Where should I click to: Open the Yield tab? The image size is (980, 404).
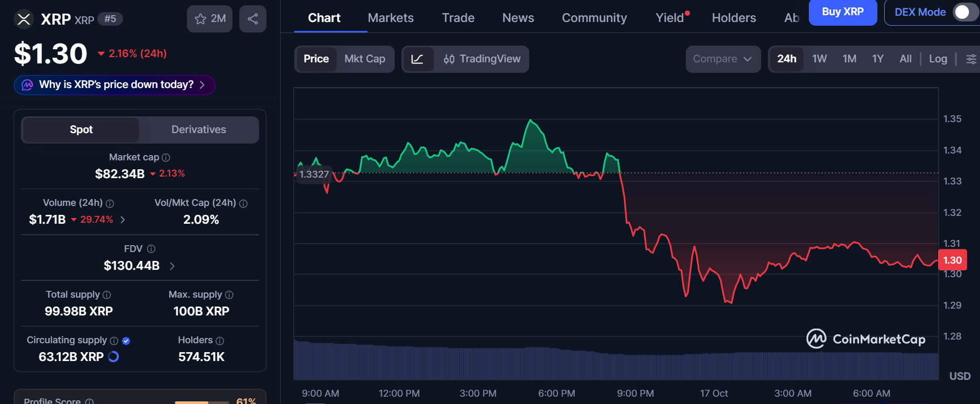[670, 18]
